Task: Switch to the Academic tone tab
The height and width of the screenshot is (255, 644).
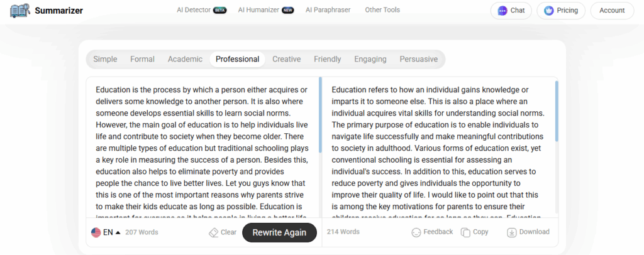Action: point(185,59)
